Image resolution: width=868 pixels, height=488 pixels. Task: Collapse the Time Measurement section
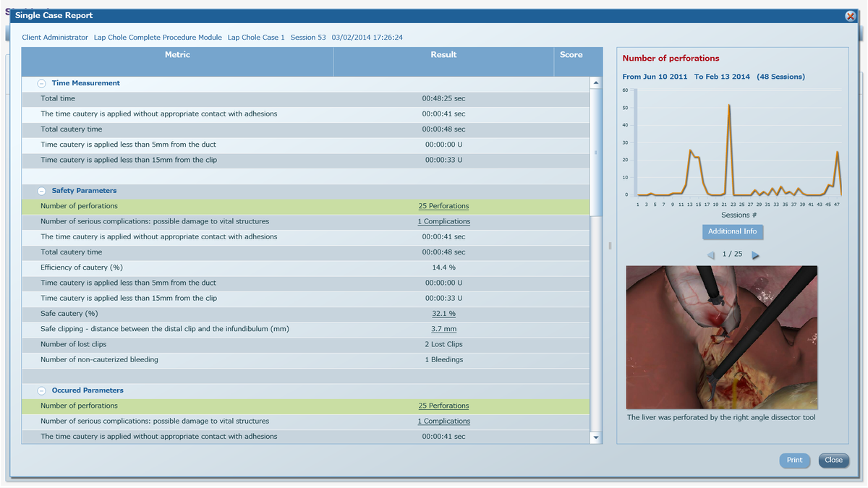click(42, 83)
